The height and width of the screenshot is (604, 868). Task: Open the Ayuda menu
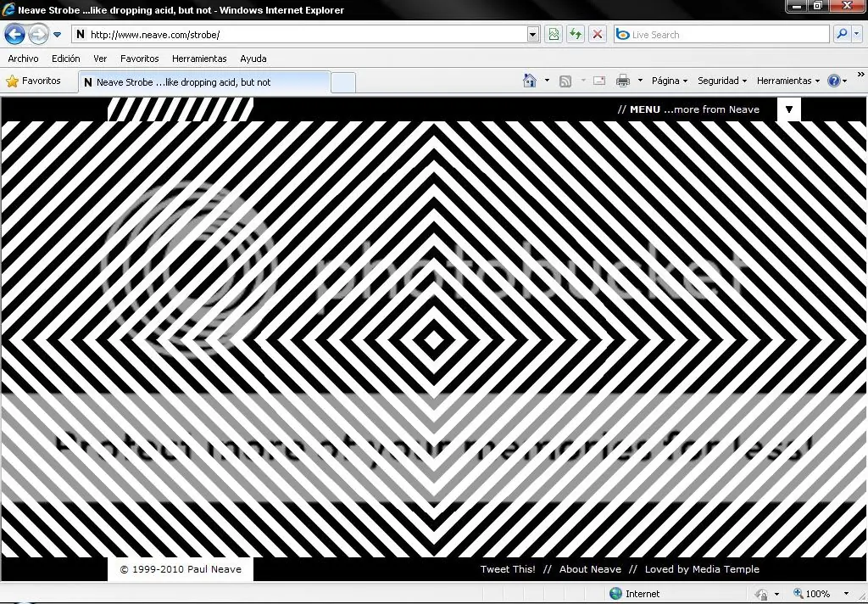coord(253,59)
